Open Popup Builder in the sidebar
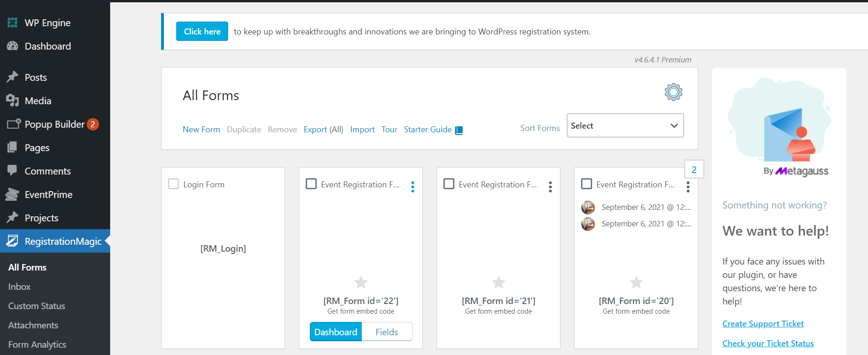This screenshot has height=355, width=868. click(x=54, y=124)
